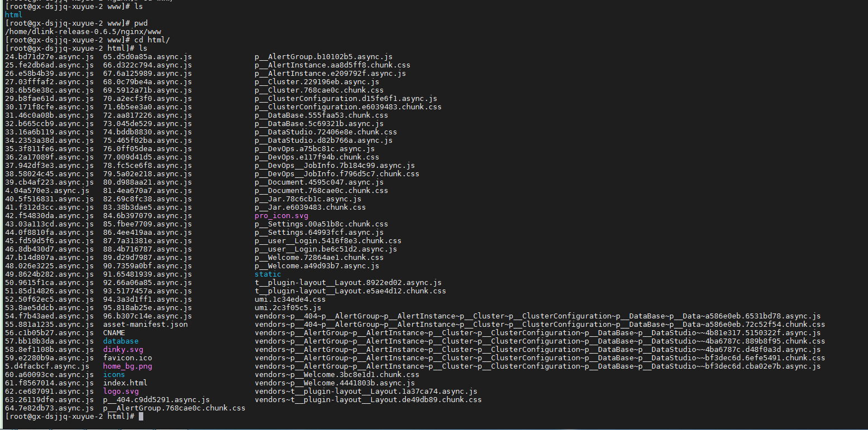Image resolution: width=868 pixels, height=430 pixels.
Task: Click the typed cd html/ command
Action: click(x=152, y=40)
